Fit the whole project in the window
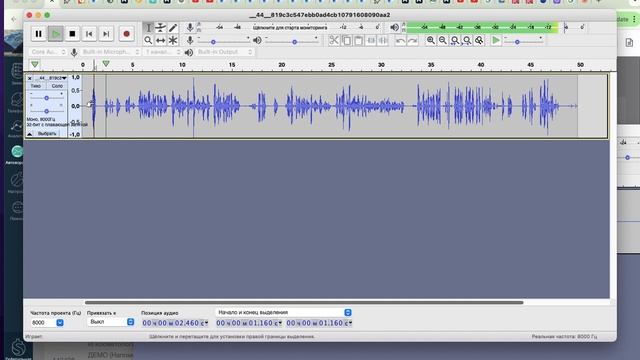The height and width of the screenshot is (360, 640). [x=467, y=40]
